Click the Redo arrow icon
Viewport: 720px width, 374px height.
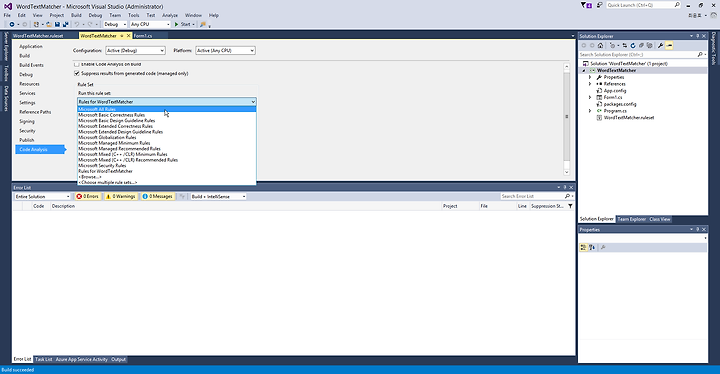[90, 24]
